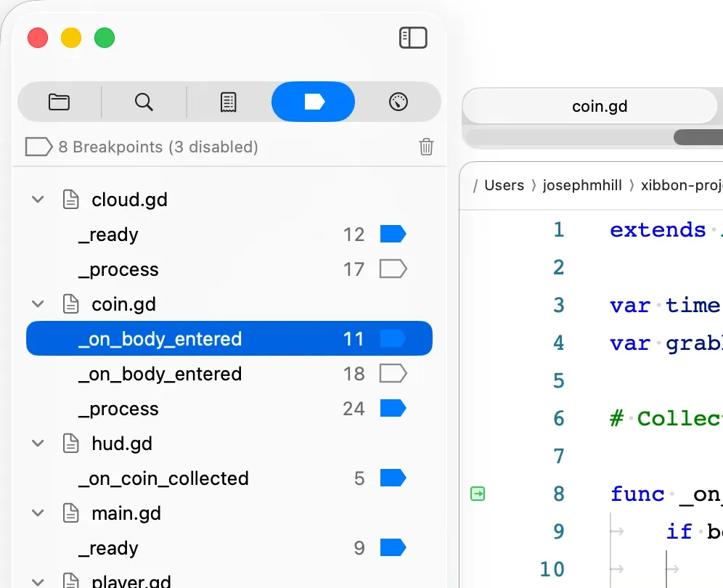The height and width of the screenshot is (588, 723).
Task: Click the tab bar scrollbar thumb
Action: (x=698, y=137)
